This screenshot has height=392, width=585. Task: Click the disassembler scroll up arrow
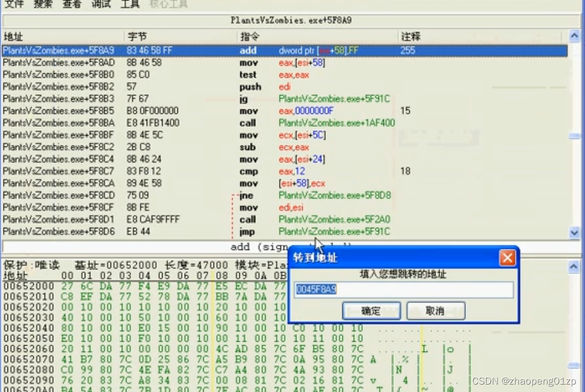point(574,36)
